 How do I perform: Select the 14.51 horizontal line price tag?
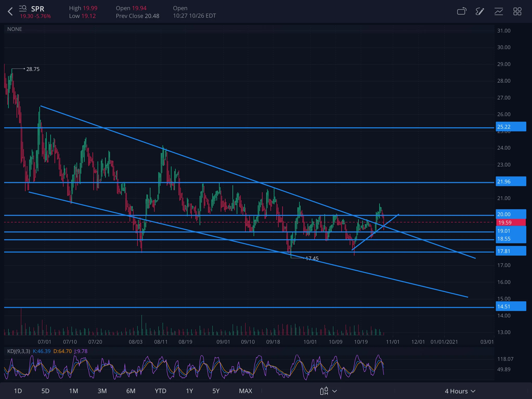coord(511,307)
